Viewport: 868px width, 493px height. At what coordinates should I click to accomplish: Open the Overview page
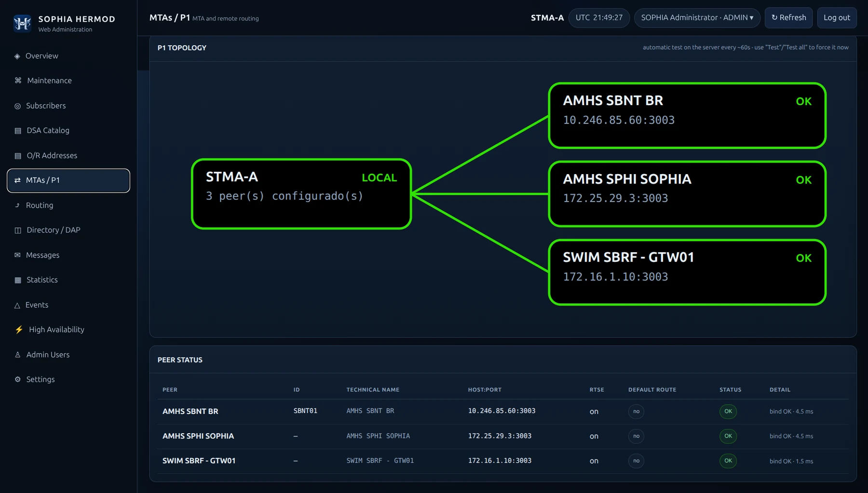point(68,56)
